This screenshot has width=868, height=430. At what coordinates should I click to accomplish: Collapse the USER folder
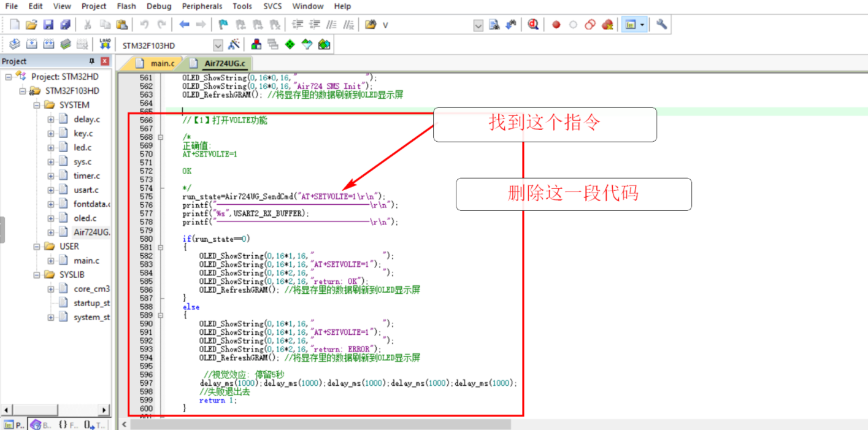click(37, 246)
